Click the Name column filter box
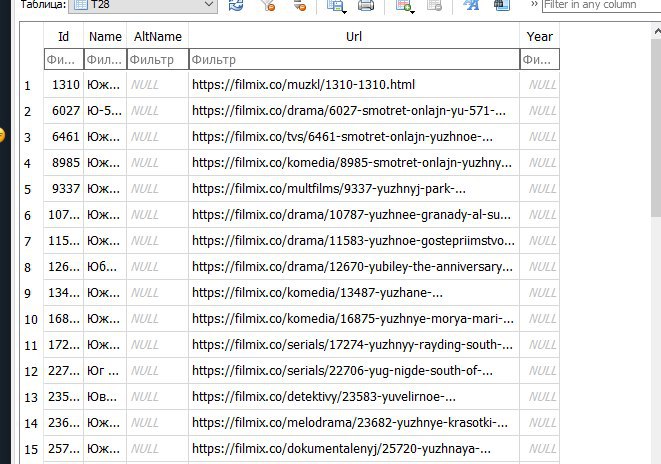This screenshot has height=464, width=661. [105, 59]
